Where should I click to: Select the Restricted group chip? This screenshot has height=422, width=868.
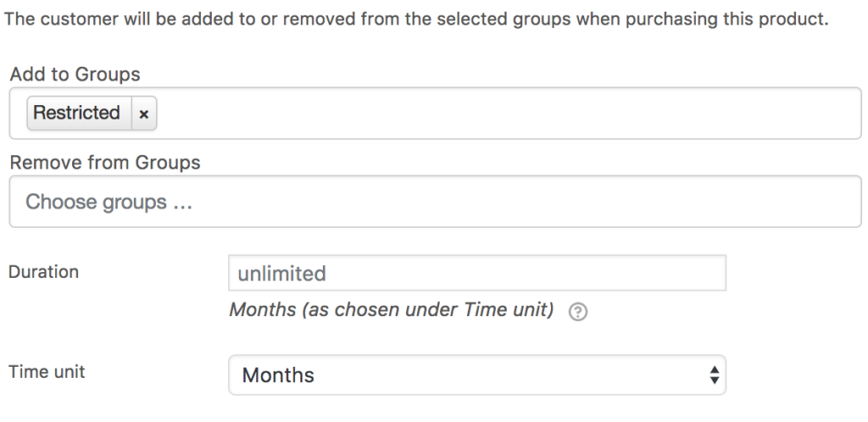[x=77, y=113]
